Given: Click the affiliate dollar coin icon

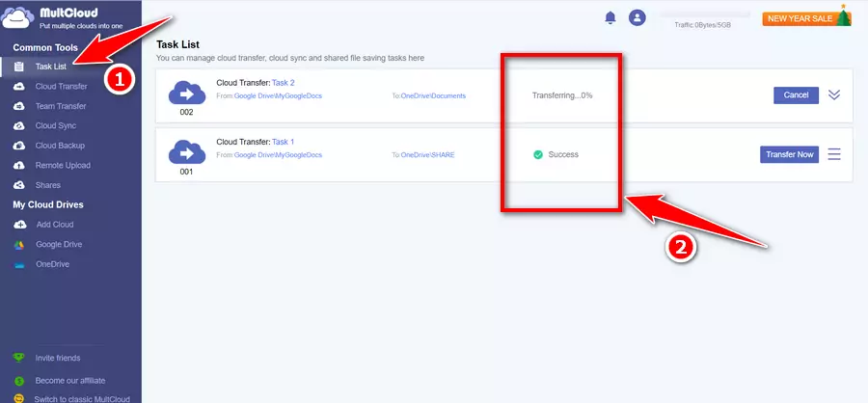Looking at the screenshot, I should point(19,381).
